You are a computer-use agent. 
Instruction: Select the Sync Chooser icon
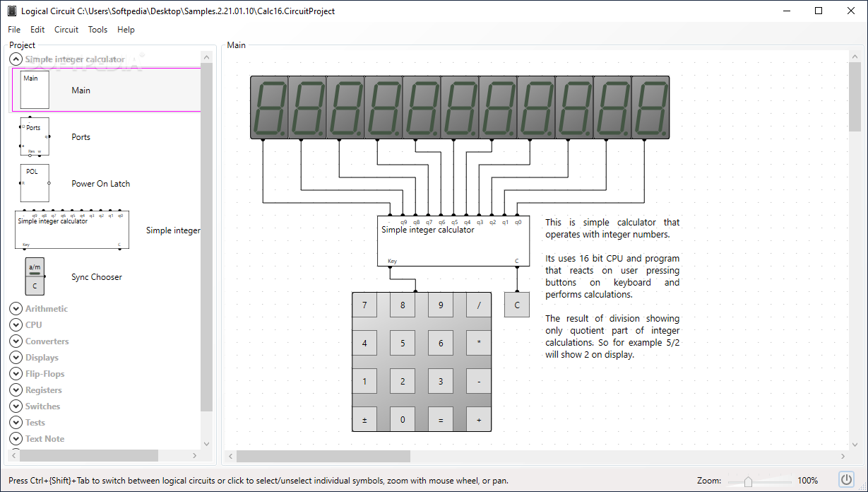point(35,276)
